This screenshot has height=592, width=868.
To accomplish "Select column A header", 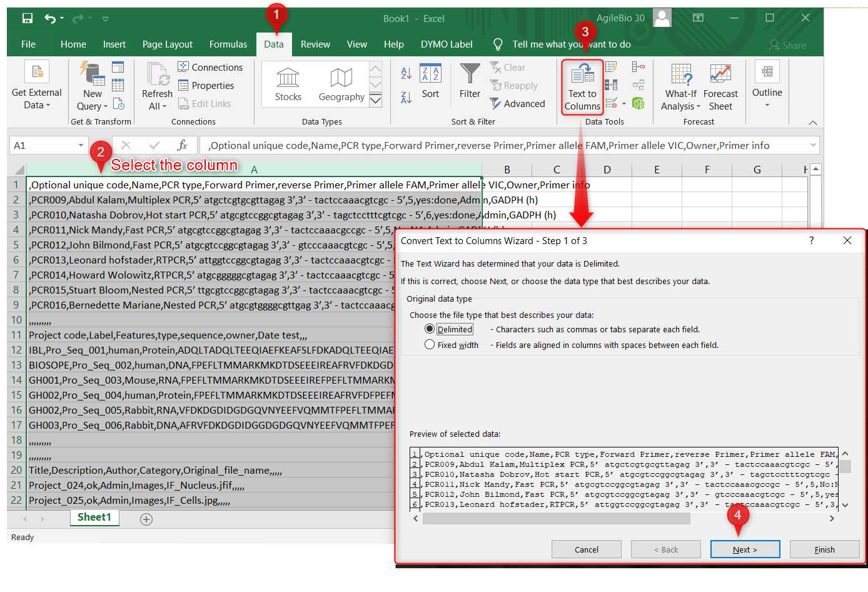I will pyautogui.click(x=254, y=170).
